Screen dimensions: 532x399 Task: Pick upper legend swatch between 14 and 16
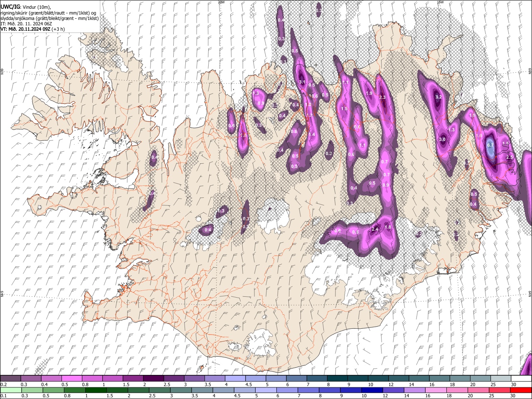point(419,379)
